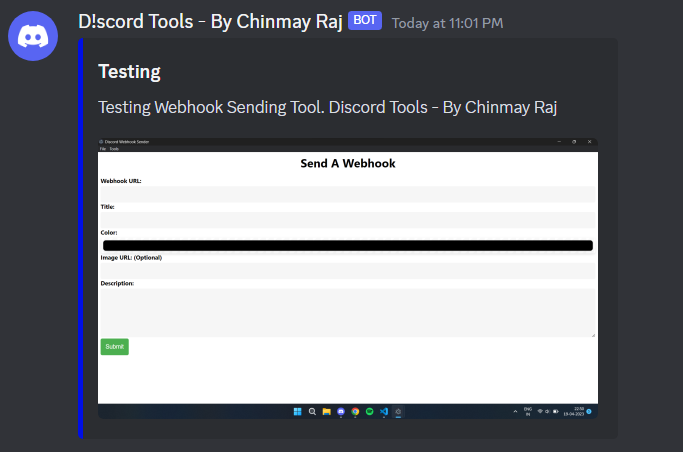The width and height of the screenshot is (683, 452).
Task: Click the message timestamp Today at 11:01 PM
Action: pos(447,23)
